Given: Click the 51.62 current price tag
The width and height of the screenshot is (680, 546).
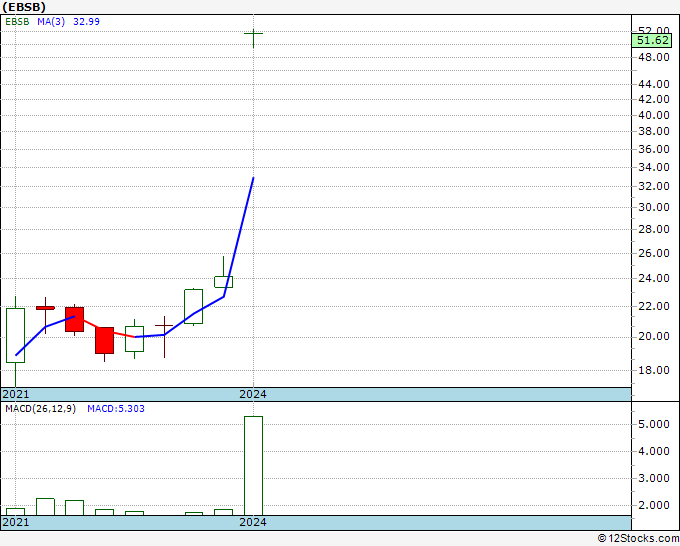Looking at the screenshot, I should 652,40.
